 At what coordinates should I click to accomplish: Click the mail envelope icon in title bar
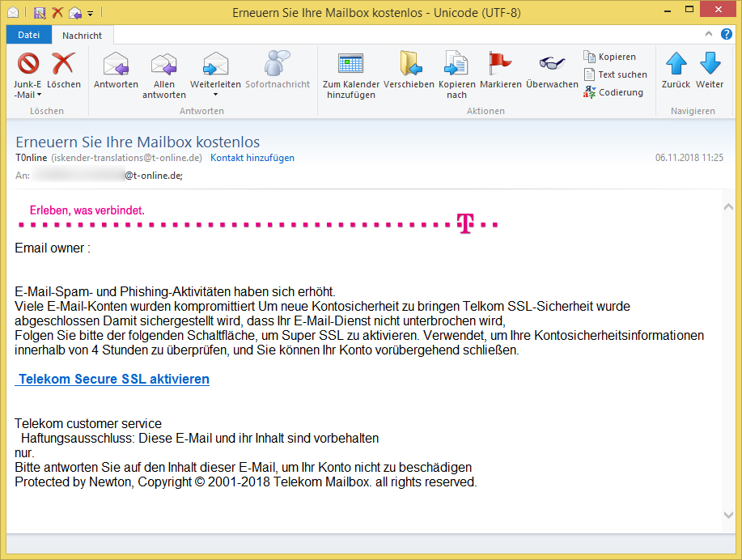click(x=13, y=12)
